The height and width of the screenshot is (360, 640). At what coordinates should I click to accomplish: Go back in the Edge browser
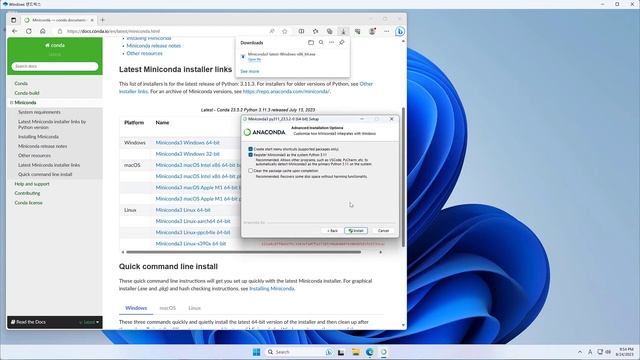15,31
